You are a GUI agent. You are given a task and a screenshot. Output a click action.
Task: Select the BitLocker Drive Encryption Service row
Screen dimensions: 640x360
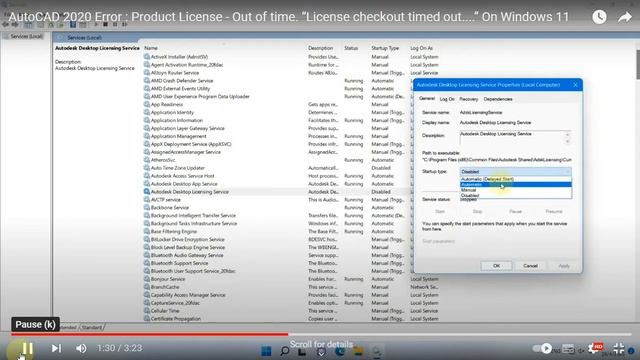[x=278, y=239]
